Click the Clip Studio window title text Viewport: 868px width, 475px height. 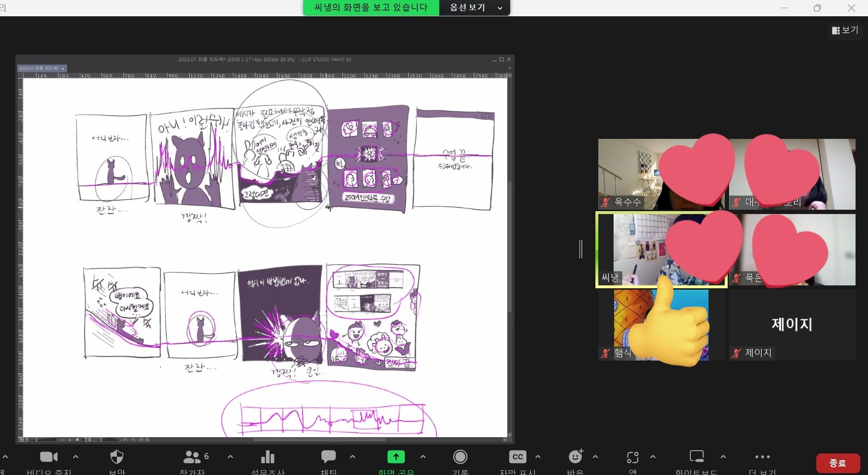pos(265,60)
